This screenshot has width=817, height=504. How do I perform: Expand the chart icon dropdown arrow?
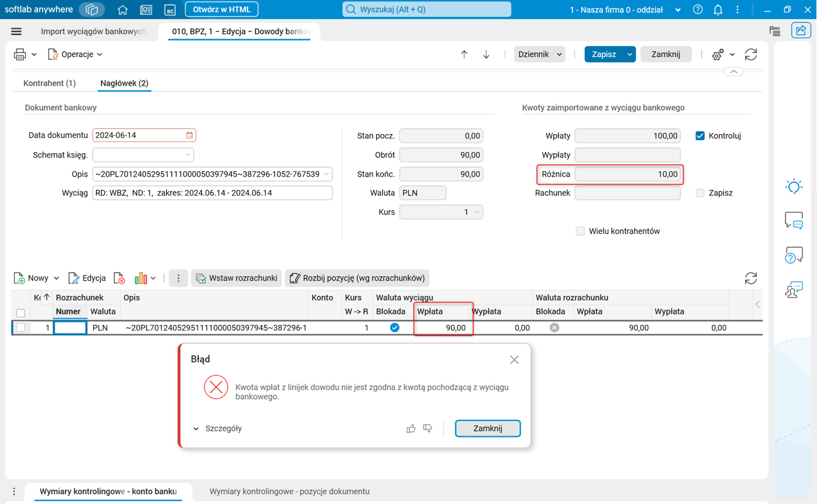click(153, 278)
